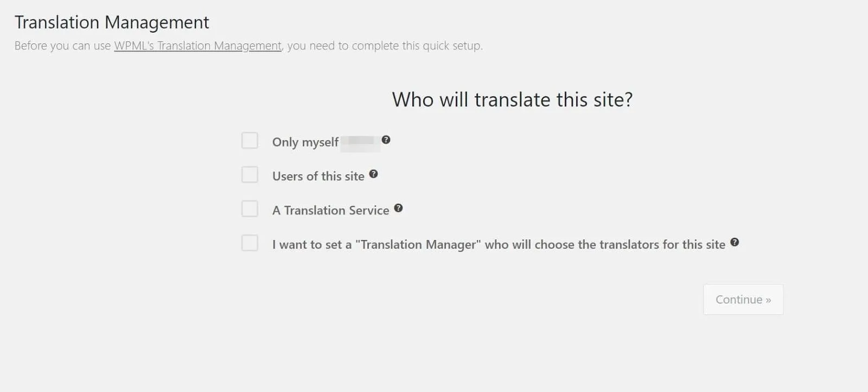Click the Before you can use text
Screen dimensions: 868x392
(62, 46)
